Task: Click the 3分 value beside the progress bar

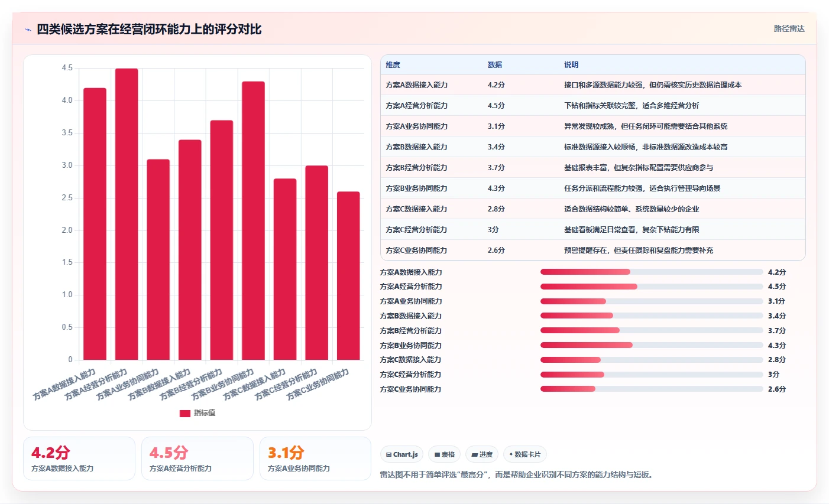Action: point(773,375)
